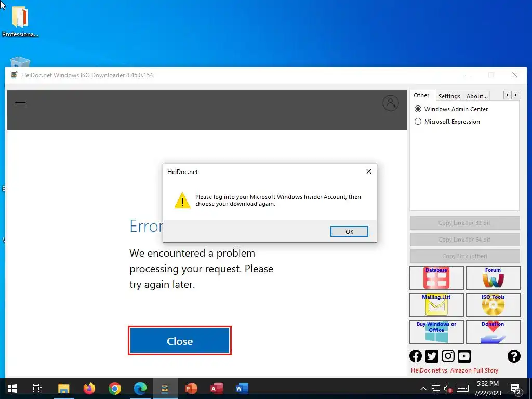Image resolution: width=532 pixels, height=399 pixels.
Task: Launch Firefox from the taskbar
Action: coord(89,389)
